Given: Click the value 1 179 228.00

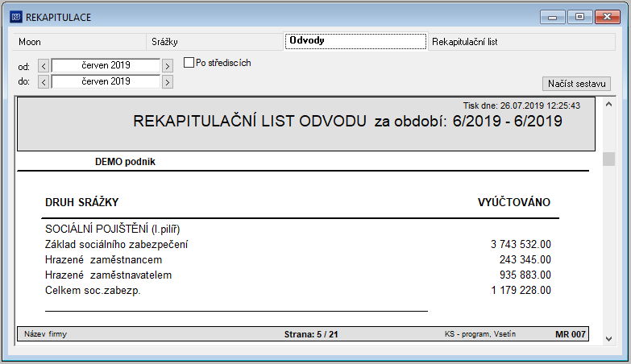Looking at the screenshot, I should tap(521, 291).
